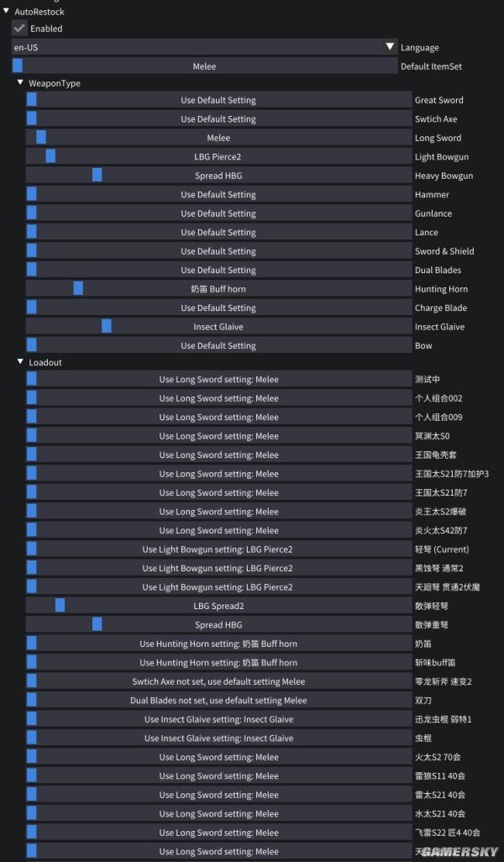Click the 轻弩 (Current) loadout slider
This screenshot has width=504, height=862.
[218, 549]
